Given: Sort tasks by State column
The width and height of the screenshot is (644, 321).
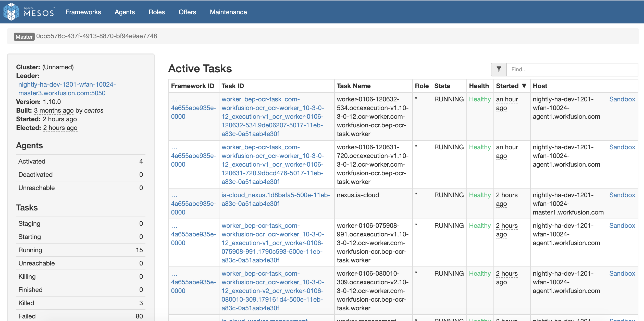Looking at the screenshot, I should [442, 86].
